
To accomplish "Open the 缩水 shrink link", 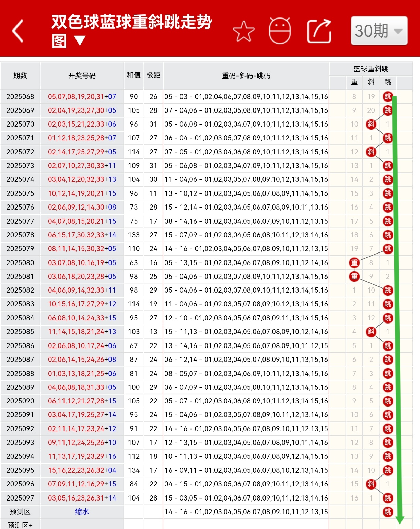I will [x=82, y=512].
